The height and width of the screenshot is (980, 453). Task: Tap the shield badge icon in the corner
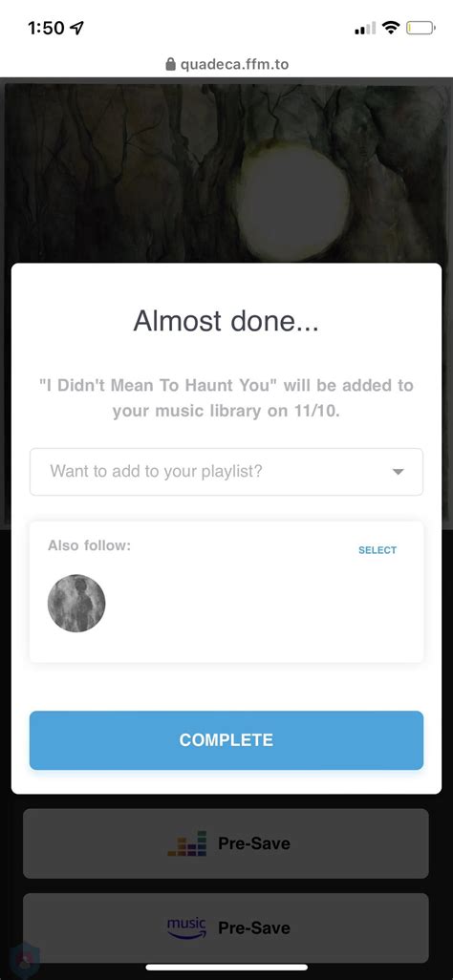coord(24,960)
